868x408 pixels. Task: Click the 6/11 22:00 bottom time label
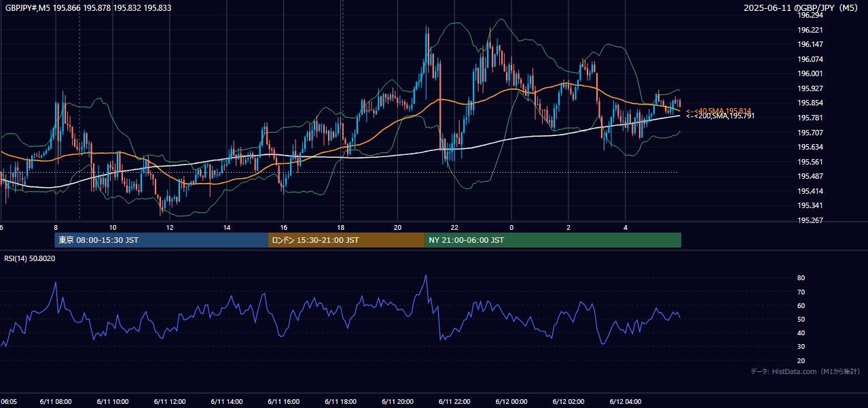point(455,401)
